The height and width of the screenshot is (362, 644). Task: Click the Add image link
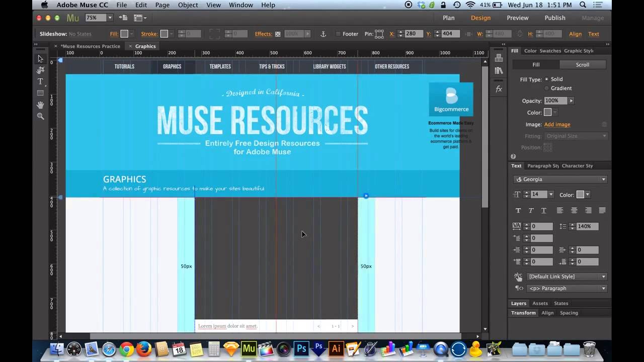(557, 124)
